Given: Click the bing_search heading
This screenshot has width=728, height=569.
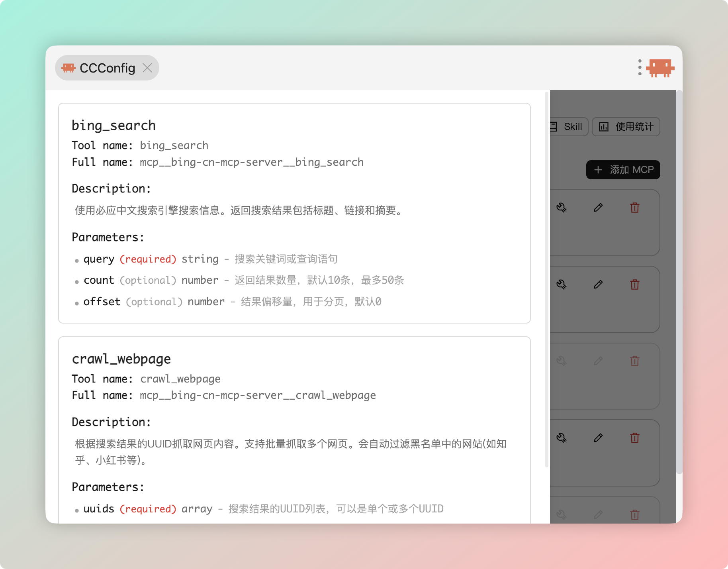Looking at the screenshot, I should tap(114, 126).
